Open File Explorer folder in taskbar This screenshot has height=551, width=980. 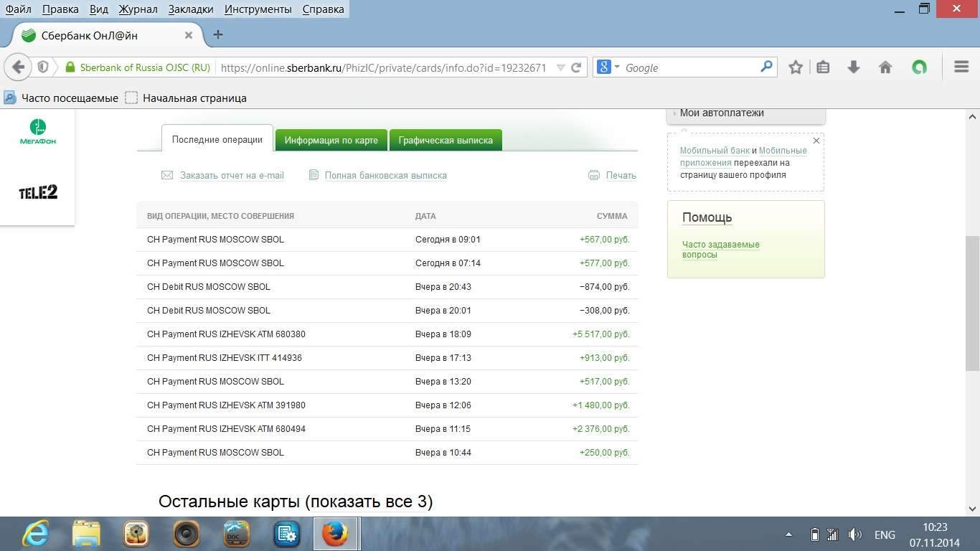pos(86,534)
